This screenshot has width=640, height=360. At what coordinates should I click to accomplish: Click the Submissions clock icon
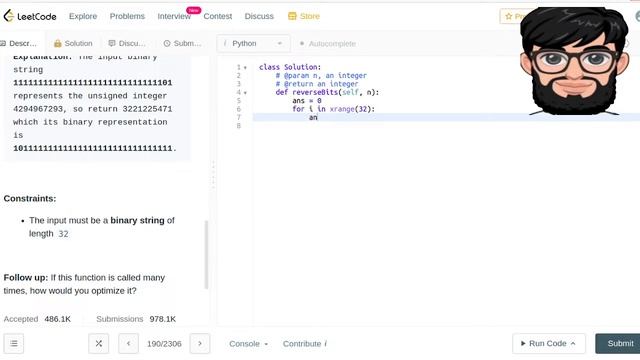click(x=167, y=43)
